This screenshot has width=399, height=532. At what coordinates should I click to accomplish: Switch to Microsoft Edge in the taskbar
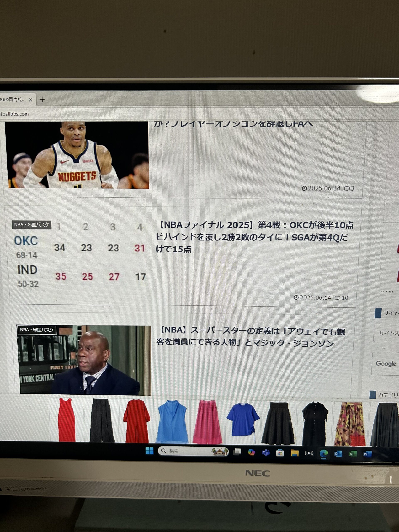[324, 454]
